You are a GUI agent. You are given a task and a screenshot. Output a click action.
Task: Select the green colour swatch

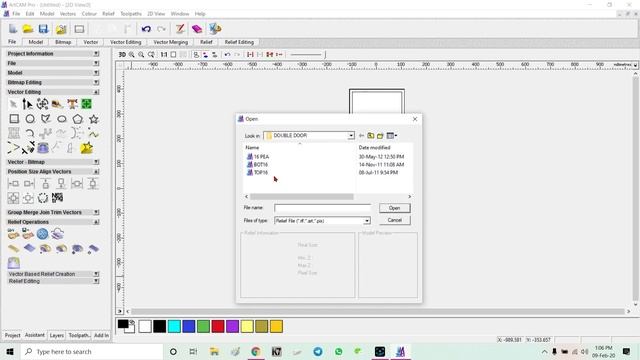[x=203, y=326]
